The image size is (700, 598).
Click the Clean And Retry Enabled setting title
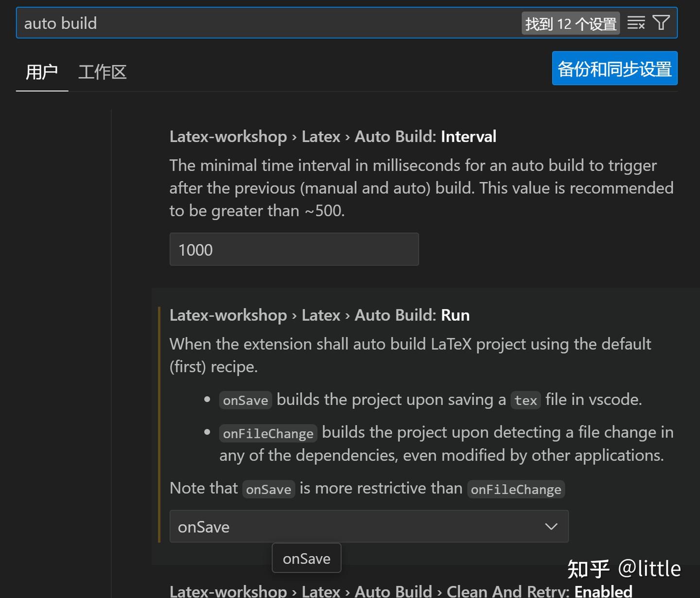(399, 591)
